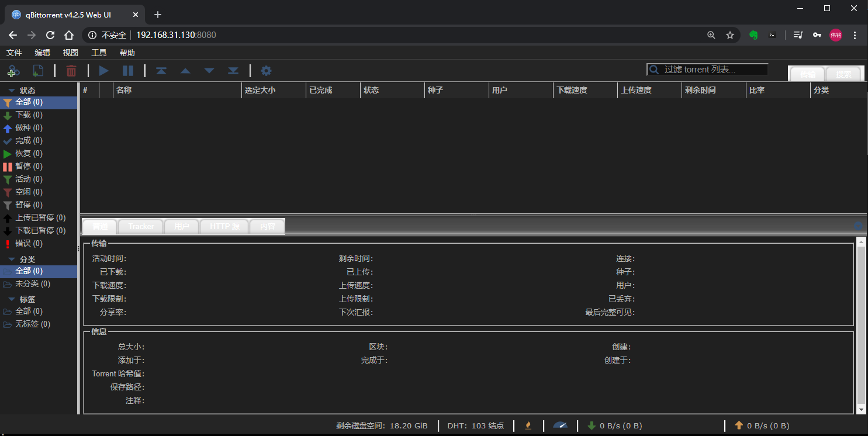This screenshot has width=868, height=436.
Task: Open the 内容 tab
Action: click(x=267, y=226)
